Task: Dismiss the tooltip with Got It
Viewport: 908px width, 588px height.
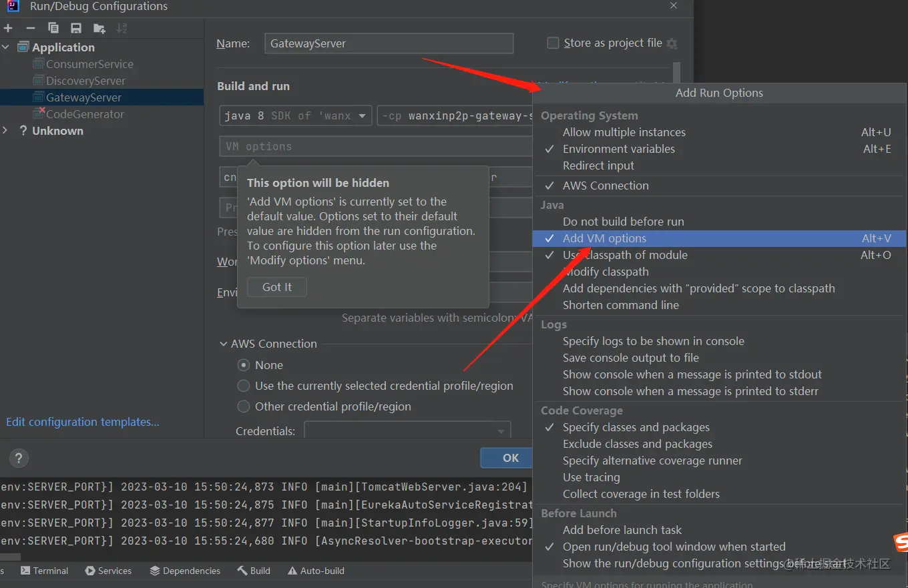Action: [x=277, y=287]
